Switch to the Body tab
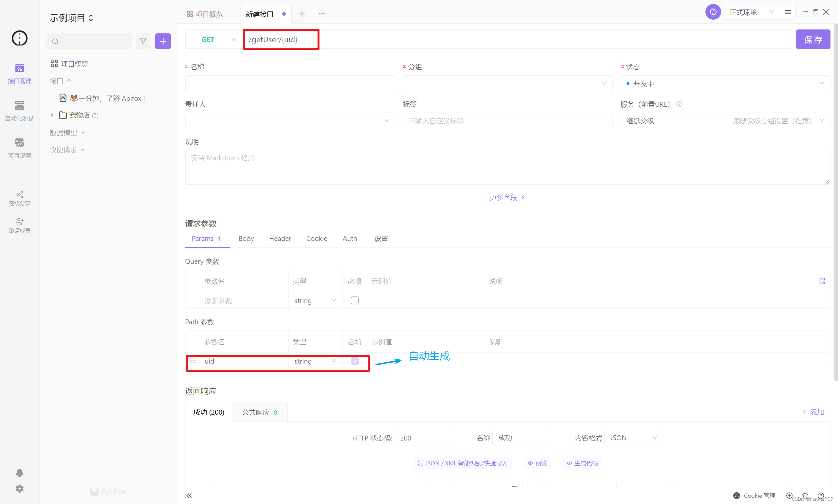Image resolution: width=838 pixels, height=504 pixels. [246, 238]
